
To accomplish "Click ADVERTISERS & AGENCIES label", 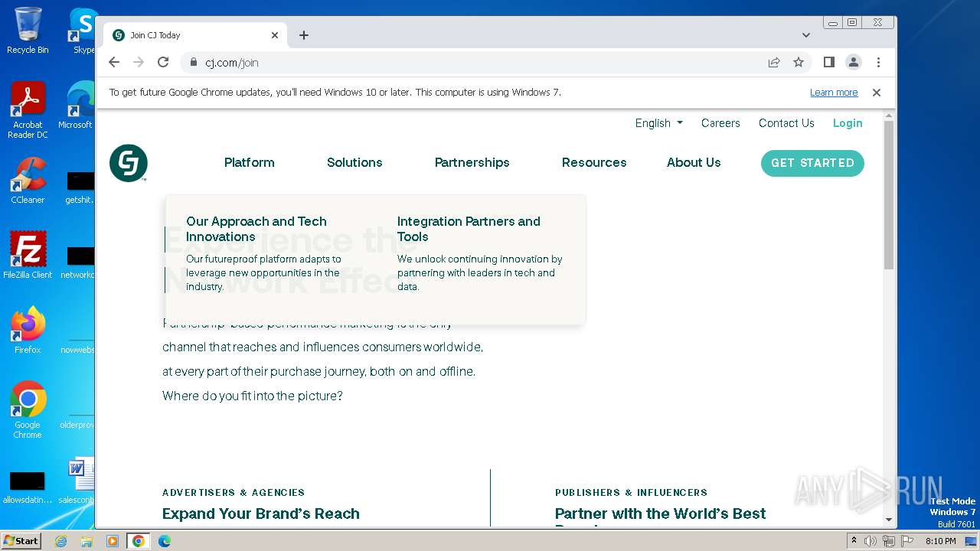I will [x=234, y=492].
